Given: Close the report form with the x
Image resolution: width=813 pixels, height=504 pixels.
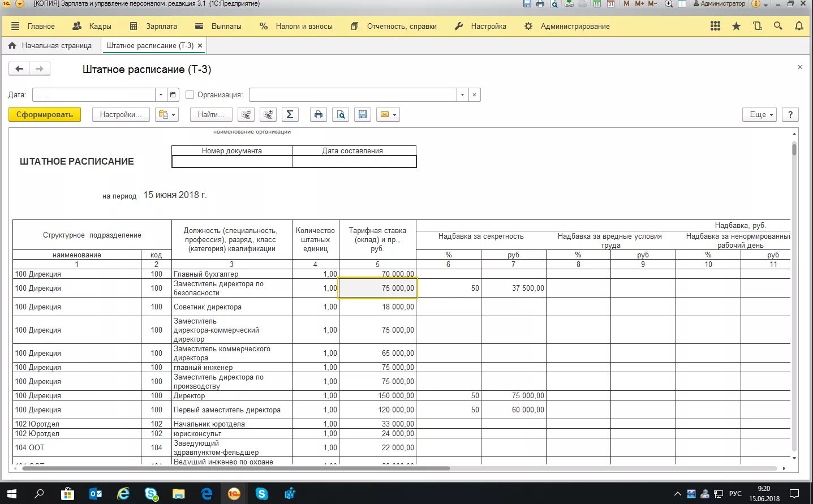Looking at the screenshot, I should coord(800,67).
